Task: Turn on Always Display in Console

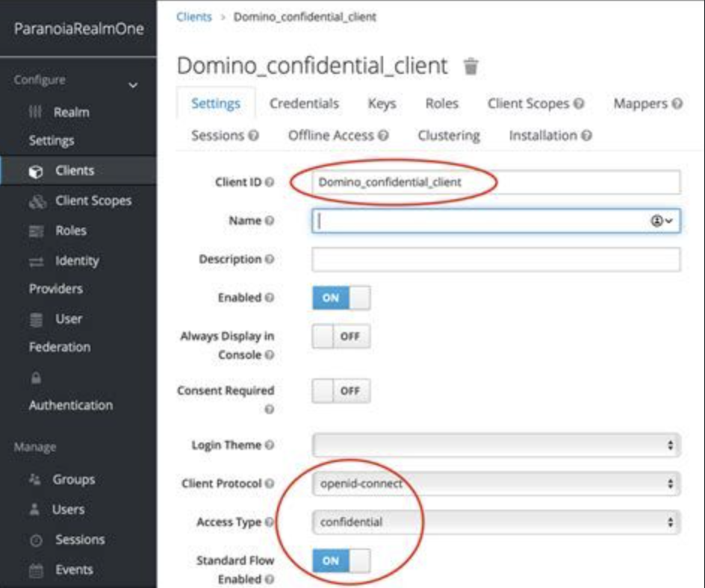Action: pyautogui.click(x=341, y=337)
